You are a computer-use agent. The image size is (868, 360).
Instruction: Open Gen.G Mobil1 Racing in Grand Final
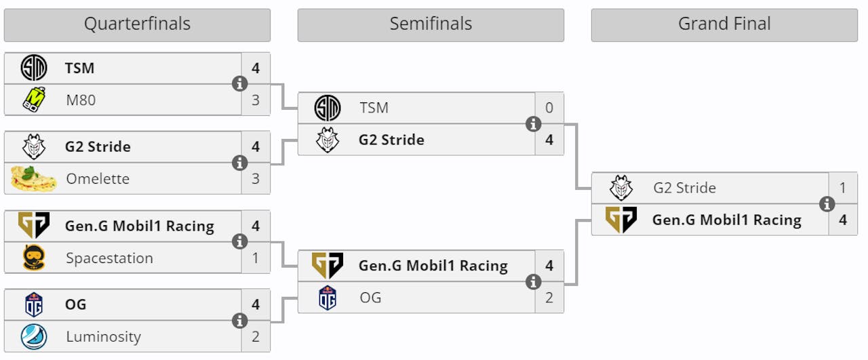click(x=726, y=220)
